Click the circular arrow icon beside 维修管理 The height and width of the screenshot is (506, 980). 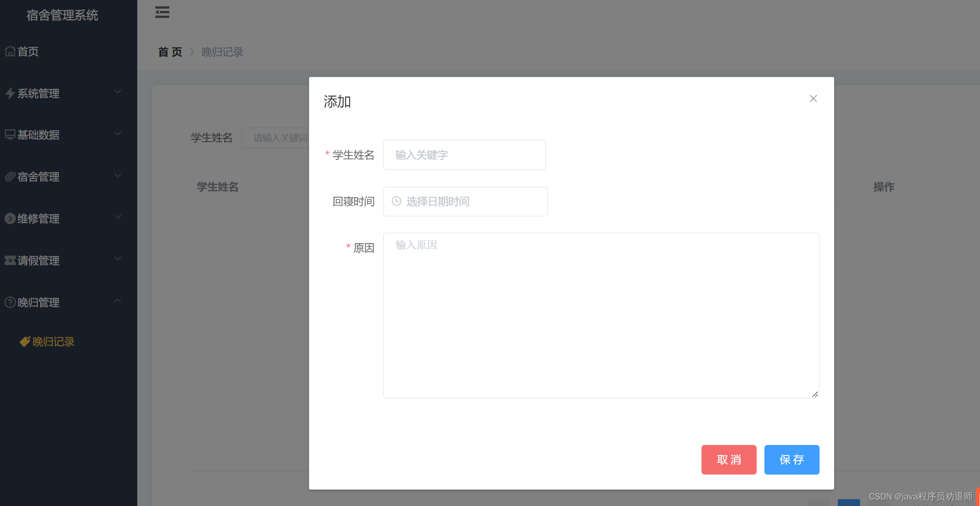[x=10, y=218]
